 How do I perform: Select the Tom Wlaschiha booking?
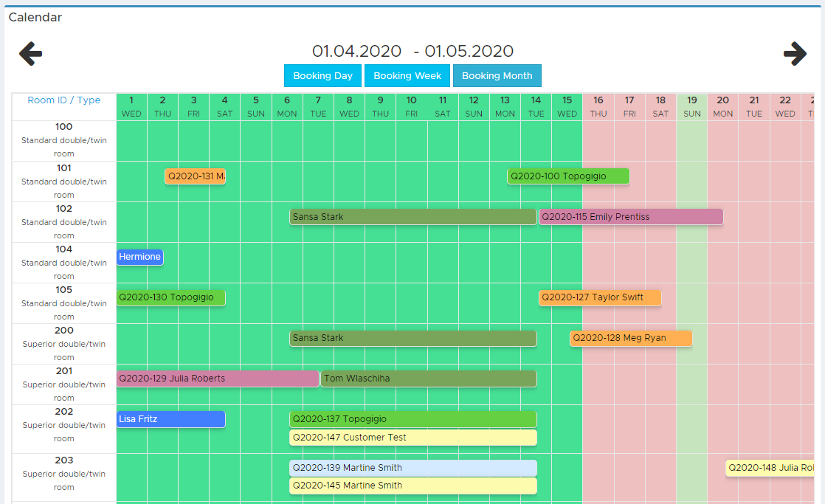point(429,379)
